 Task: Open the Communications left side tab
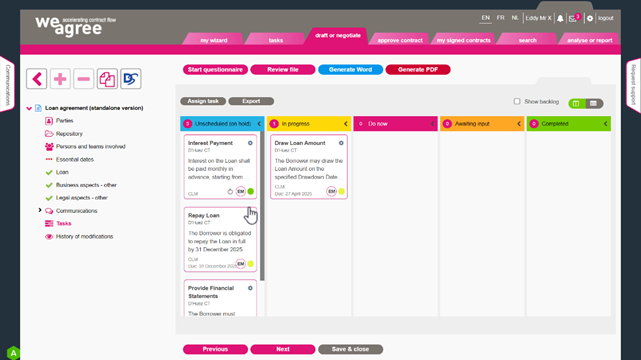pyautogui.click(x=7, y=84)
